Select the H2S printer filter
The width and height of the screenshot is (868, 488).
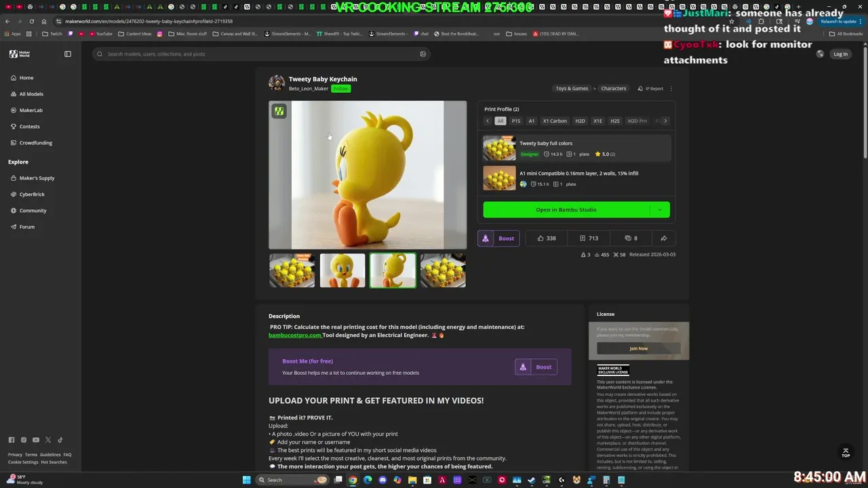coord(615,121)
